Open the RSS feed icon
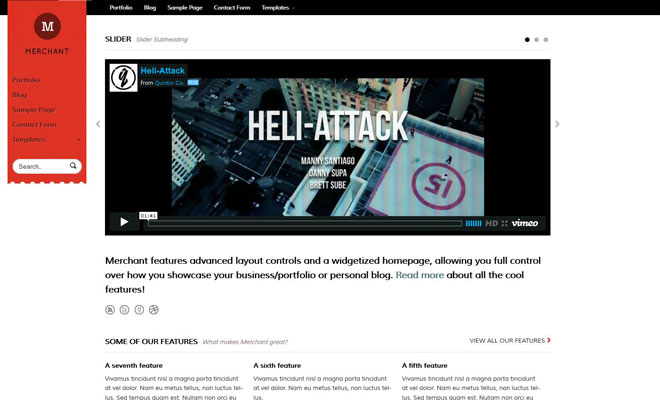660x400 pixels. click(110, 310)
